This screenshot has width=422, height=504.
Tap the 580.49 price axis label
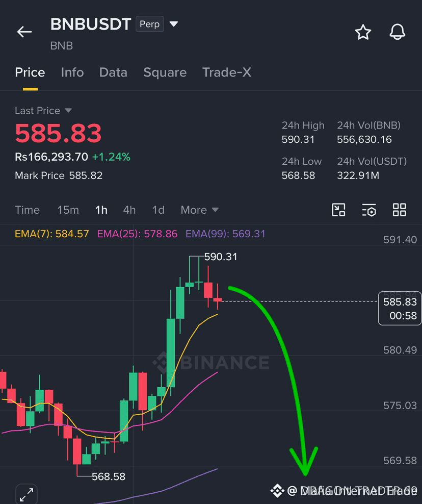(400, 350)
